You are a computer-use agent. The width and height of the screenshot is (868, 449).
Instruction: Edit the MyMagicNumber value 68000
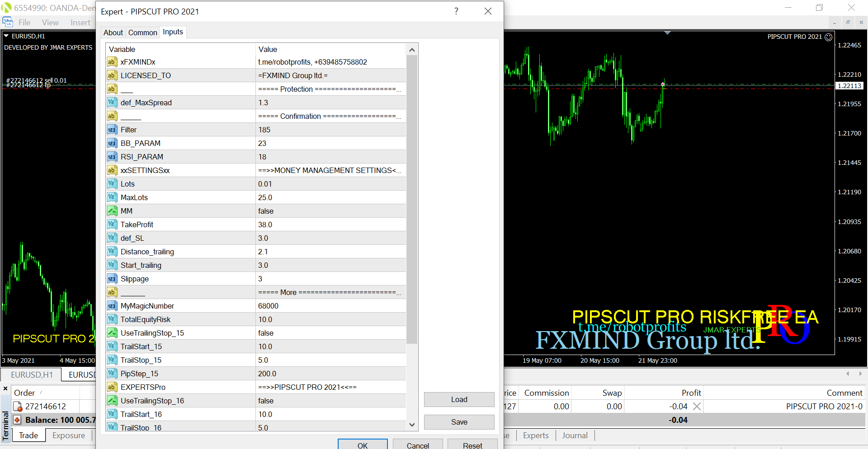330,306
